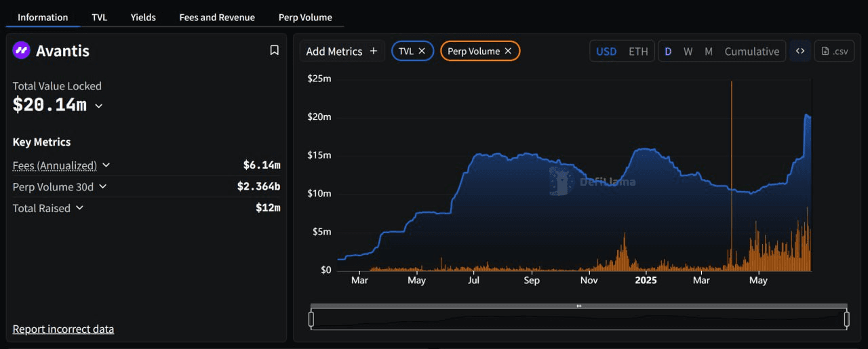Click the left range slider handle
The height and width of the screenshot is (349, 868).
click(311, 319)
